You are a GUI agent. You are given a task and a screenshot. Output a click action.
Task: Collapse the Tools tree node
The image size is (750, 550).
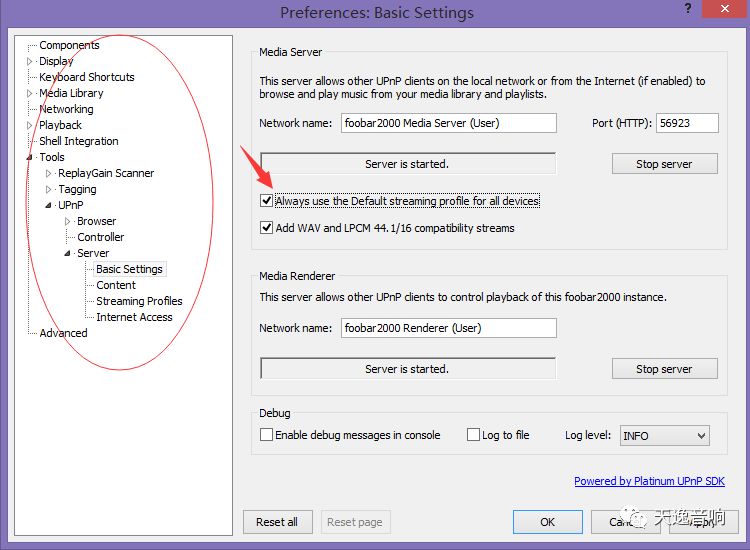[30, 157]
